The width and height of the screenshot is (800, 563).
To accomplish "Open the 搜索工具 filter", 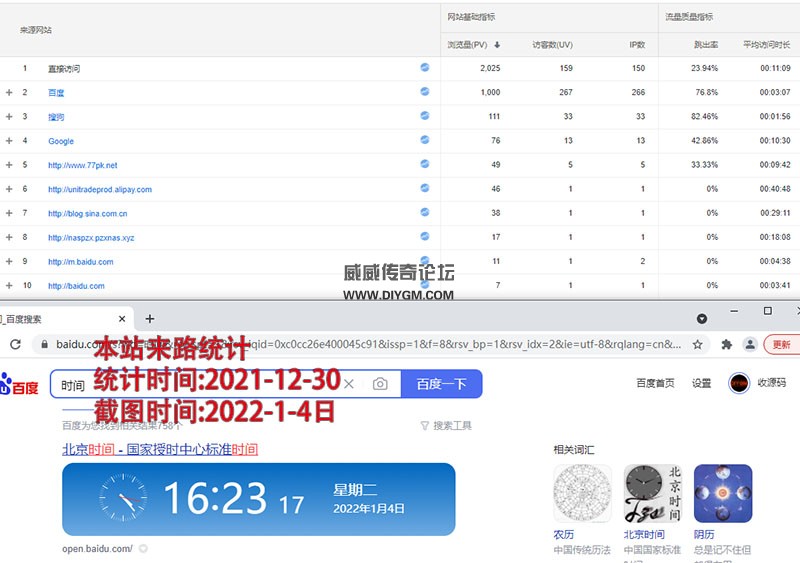I will click(446, 426).
